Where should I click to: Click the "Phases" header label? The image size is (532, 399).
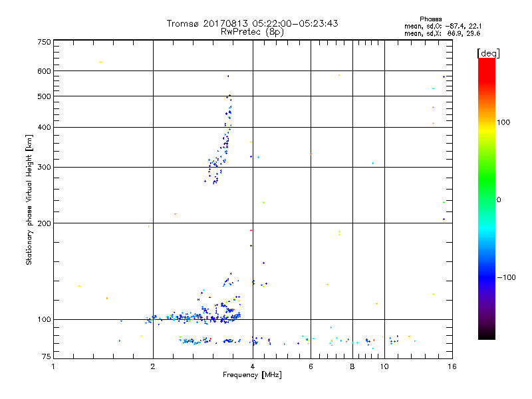point(430,19)
